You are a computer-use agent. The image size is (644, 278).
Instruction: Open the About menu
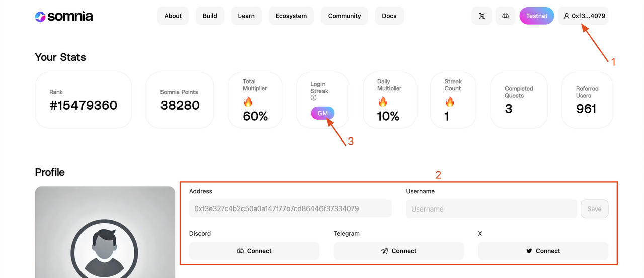[173, 16]
